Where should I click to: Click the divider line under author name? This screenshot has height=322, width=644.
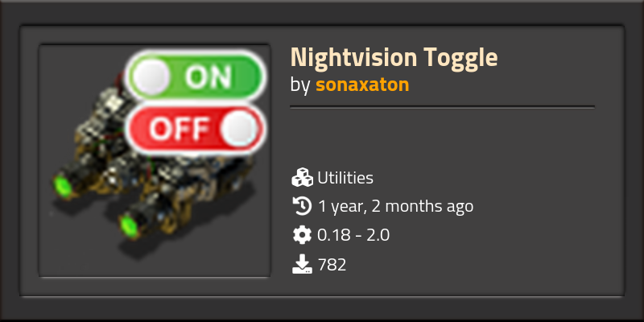point(442,107)
